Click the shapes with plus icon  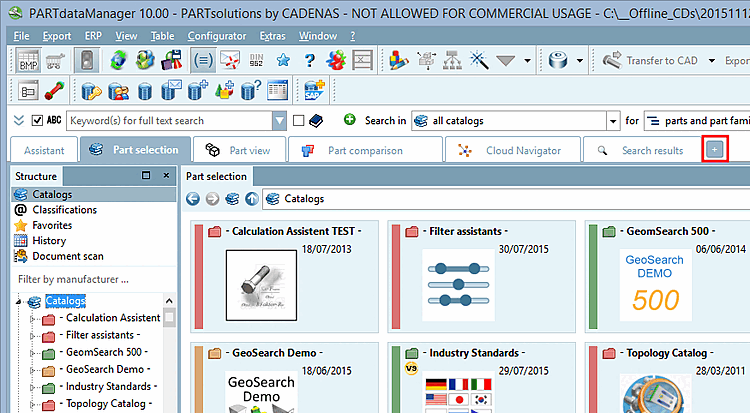[224, 90]
